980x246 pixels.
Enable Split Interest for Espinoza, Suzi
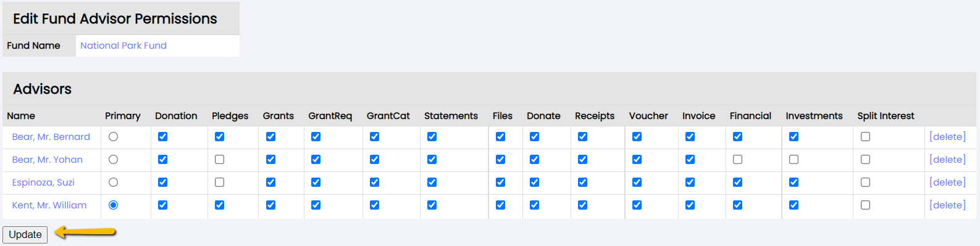(x=865, y=182)
